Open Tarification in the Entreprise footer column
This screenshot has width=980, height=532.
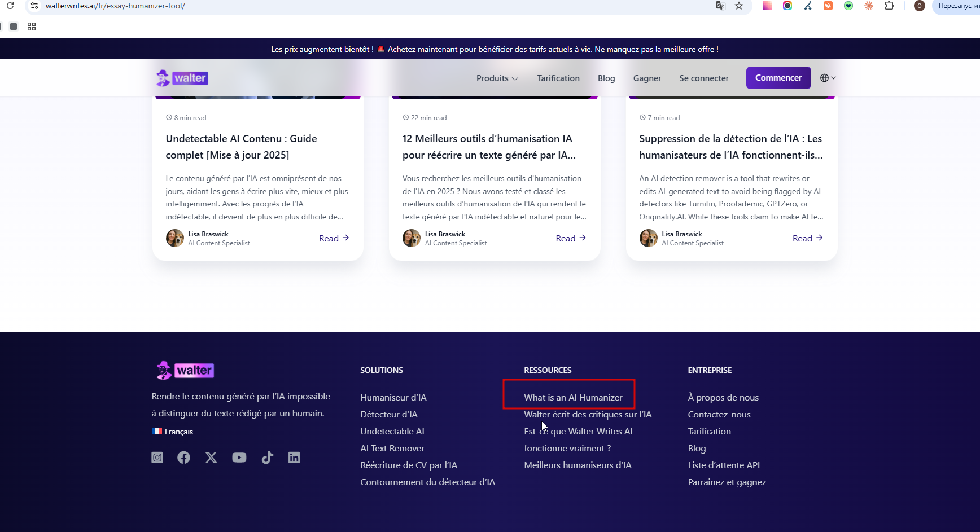709,432
